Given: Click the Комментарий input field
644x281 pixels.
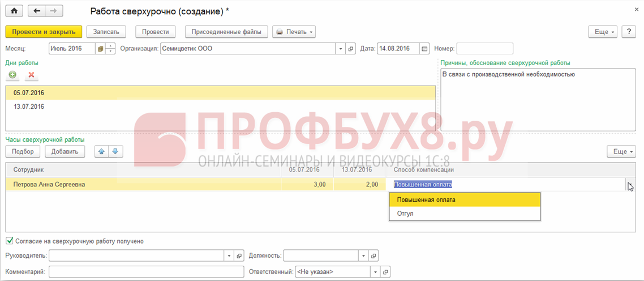Looking at the screenshot, I should coord(147,272).
